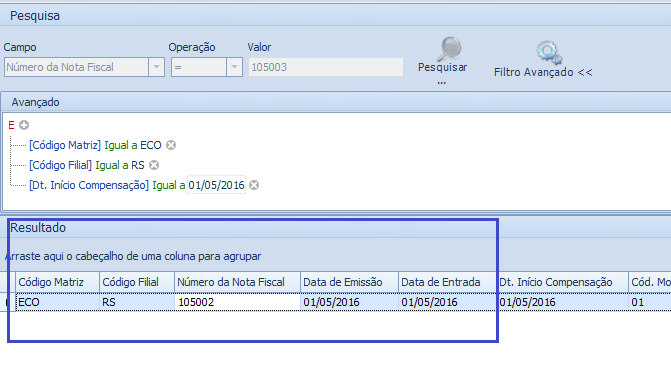Sort by the Dt. Início Compensação column header
The height and width of the screenshot is (376, 671).
(563, 282)
